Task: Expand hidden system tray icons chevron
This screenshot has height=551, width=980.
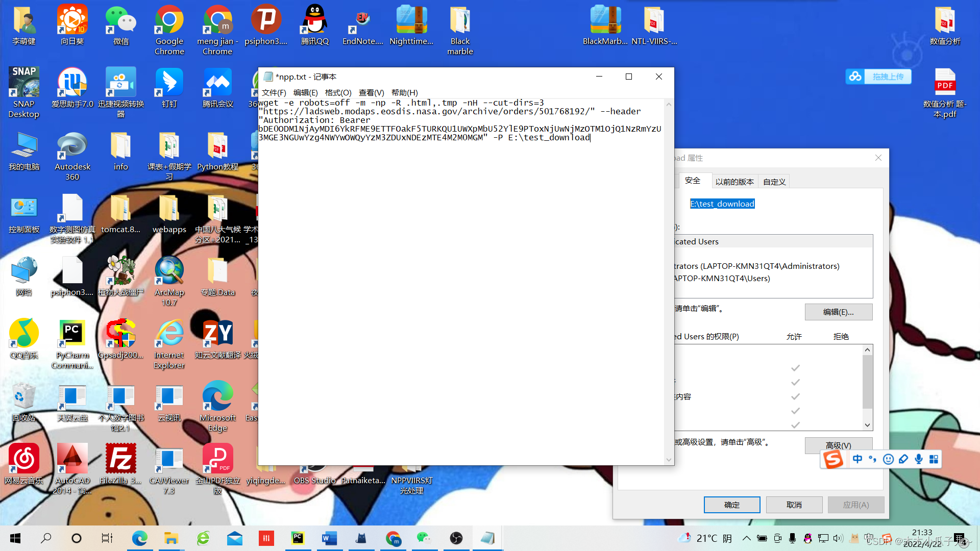Action: coord(746,538)
